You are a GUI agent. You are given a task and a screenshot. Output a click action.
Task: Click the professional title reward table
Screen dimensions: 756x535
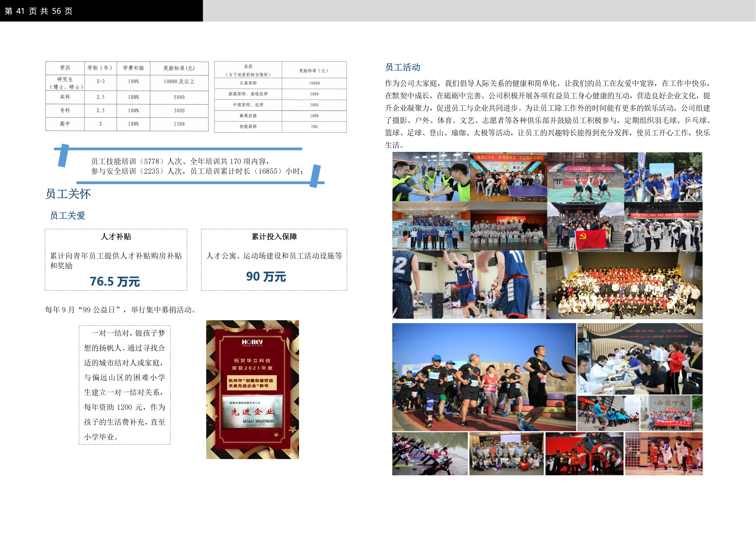(280, 97)
